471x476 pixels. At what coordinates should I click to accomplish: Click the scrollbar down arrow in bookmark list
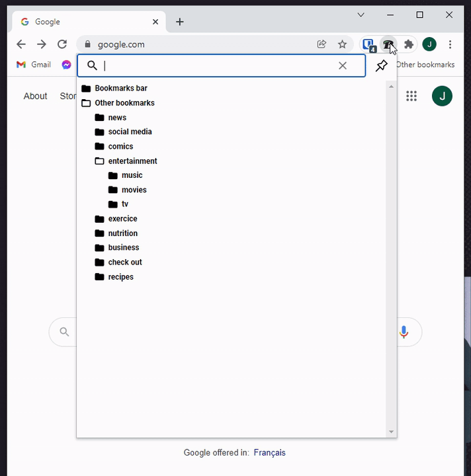click(x=392, y=432)
